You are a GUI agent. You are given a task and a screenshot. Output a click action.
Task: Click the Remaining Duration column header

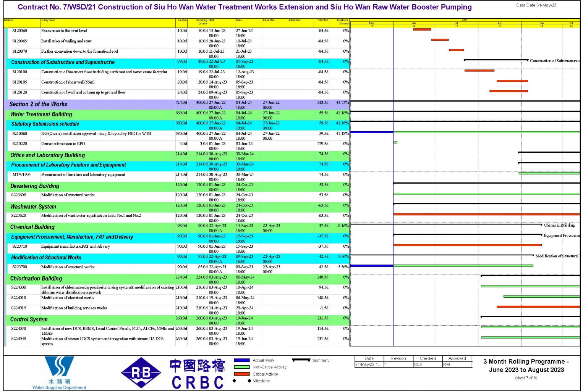(198, 23)
